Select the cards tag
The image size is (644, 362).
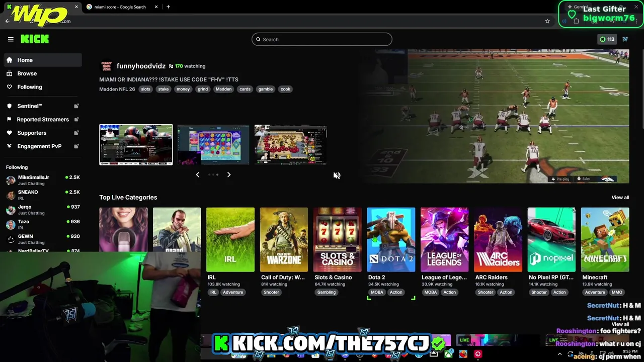pos(245,89)
